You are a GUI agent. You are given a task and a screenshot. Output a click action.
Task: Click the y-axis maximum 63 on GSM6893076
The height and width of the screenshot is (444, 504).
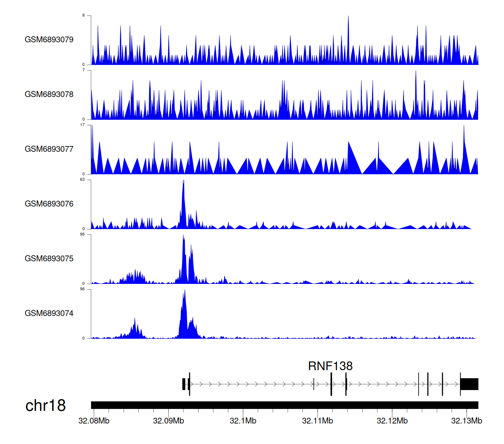82,180
